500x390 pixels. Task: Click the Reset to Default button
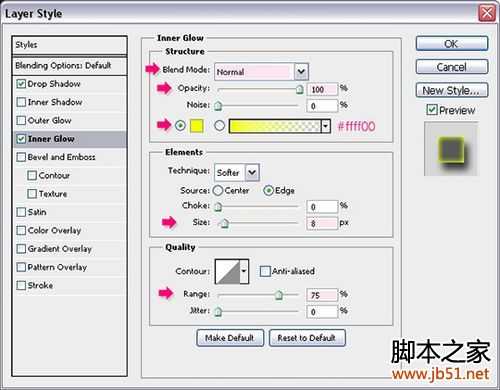click(x=307, y=338)
